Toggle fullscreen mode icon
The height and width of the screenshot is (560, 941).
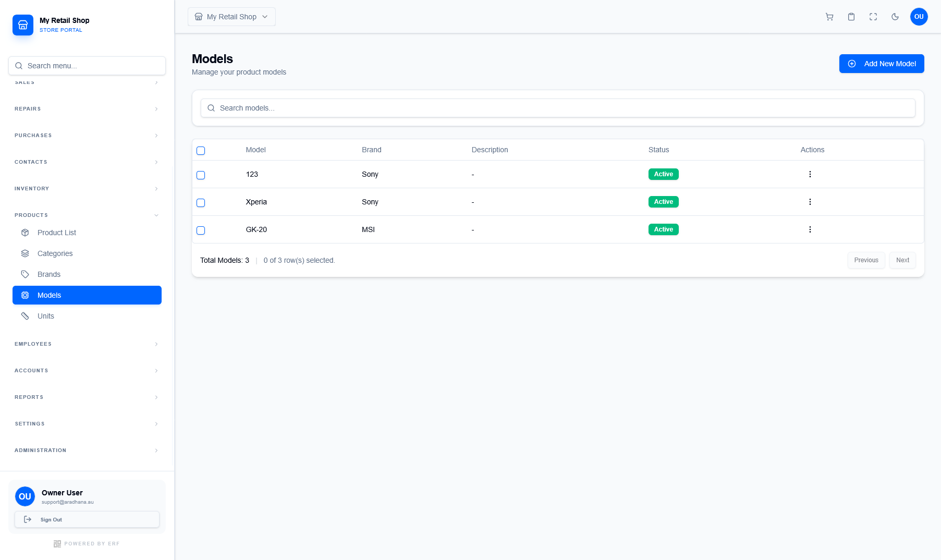pyautogui.click(x=873, y=17)
